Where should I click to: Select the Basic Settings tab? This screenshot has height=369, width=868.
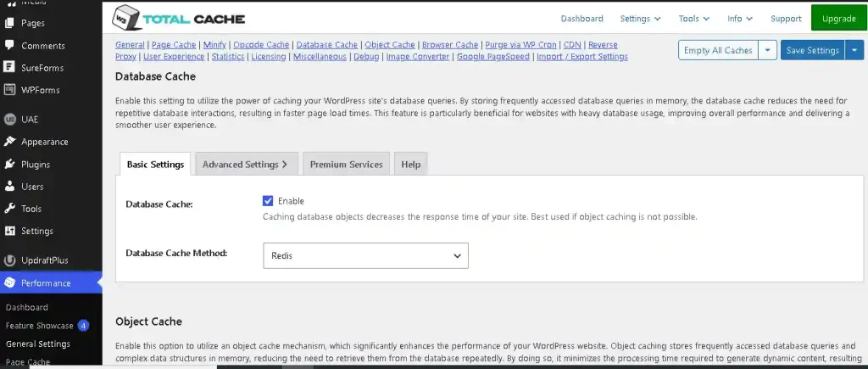156,165
